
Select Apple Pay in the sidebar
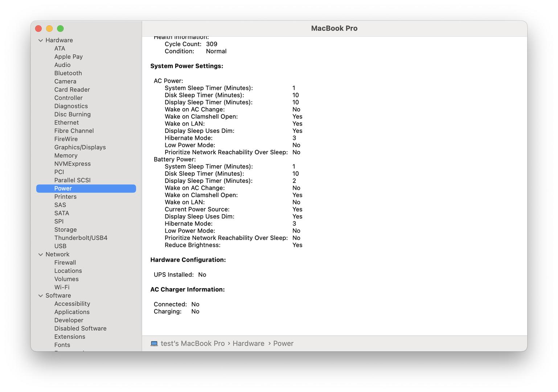69,57
